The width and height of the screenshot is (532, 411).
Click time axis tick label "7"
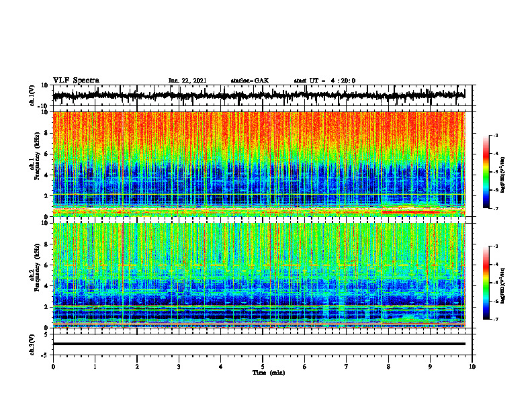347,367
